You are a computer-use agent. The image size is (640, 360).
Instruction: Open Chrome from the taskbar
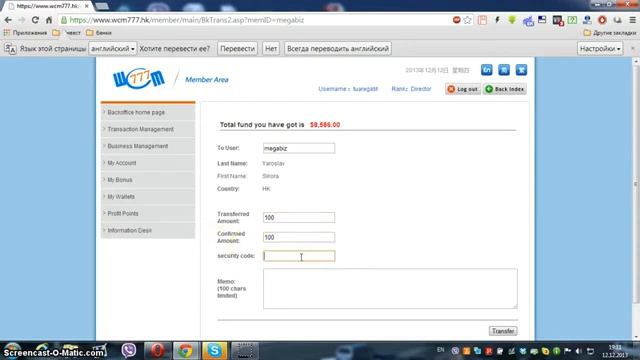point(186,350)
